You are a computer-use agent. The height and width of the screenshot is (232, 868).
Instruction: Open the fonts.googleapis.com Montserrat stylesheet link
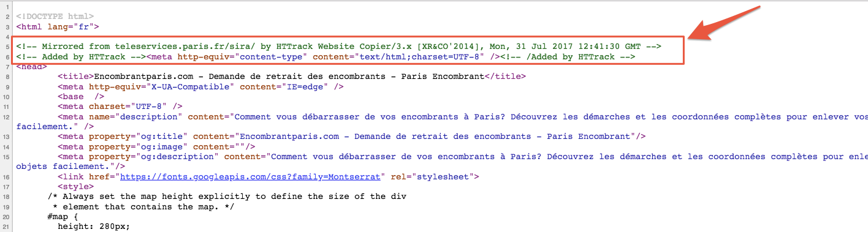click(x=251, y=176)
